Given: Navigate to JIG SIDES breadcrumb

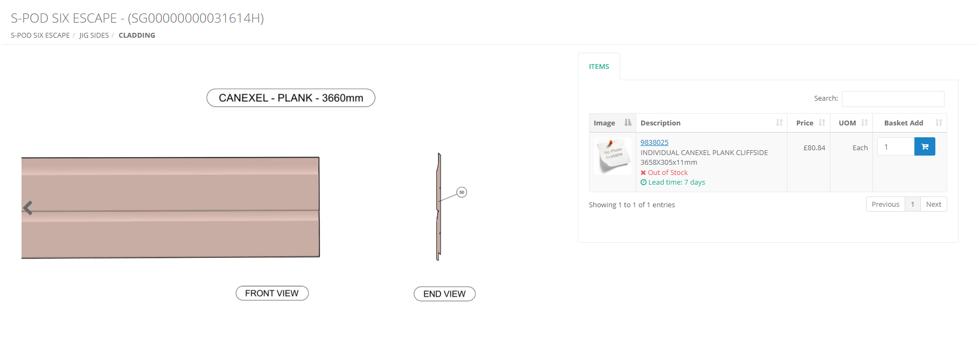Looking at the screenshot, I should (x=94, y=36).
